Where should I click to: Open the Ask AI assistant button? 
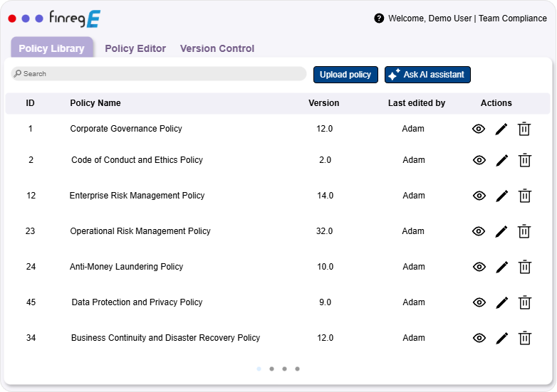[x=427, y=75]
